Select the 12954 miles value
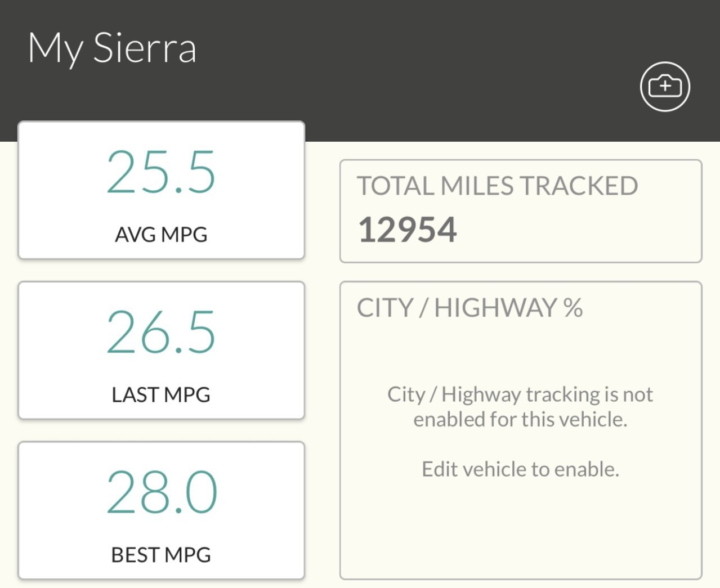The image size is (720, 588). (408, 230)
